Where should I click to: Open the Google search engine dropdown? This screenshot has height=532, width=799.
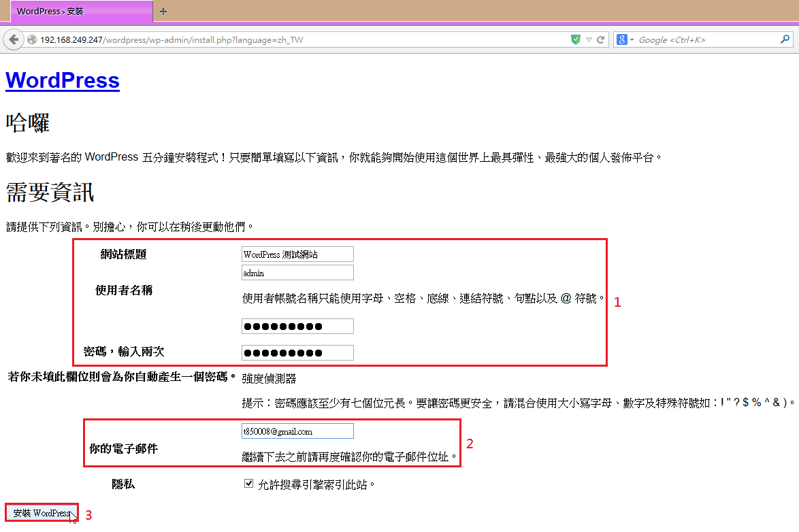point(625,39)
